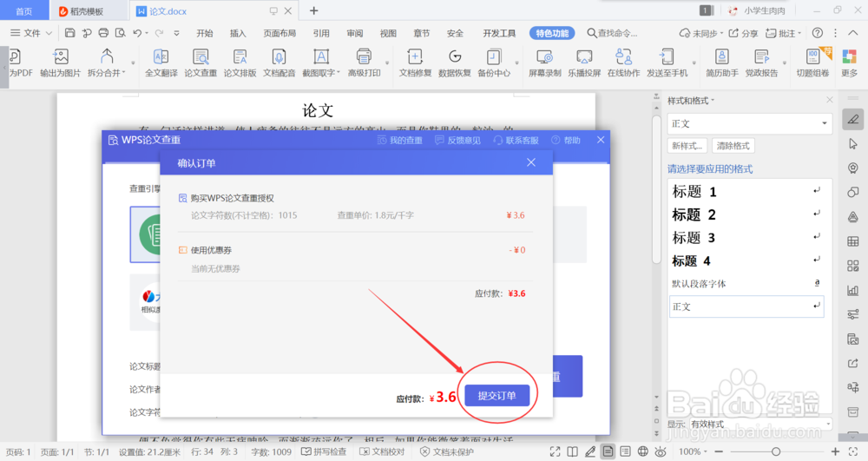Toggle full screen icon in status bar
This screenshot has height=461, width=868.
[556, 451]
